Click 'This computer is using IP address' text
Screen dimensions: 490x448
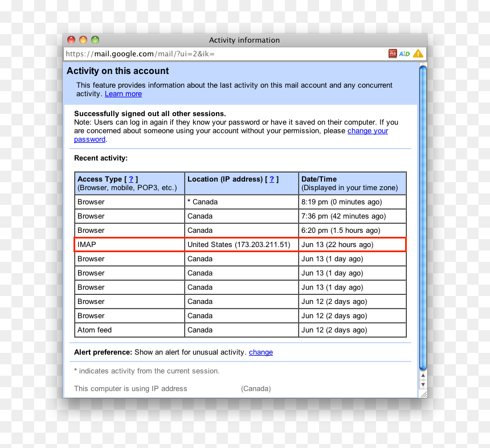tap(130, 389)
